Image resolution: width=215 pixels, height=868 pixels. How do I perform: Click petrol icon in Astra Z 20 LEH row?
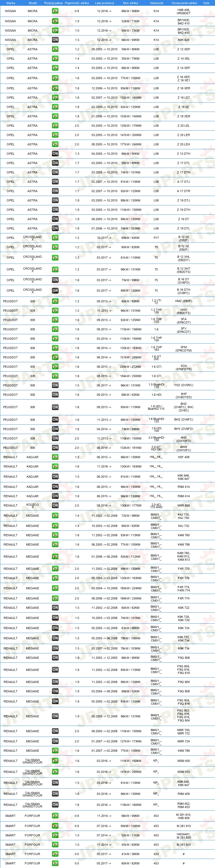click(x=55, y=144)
